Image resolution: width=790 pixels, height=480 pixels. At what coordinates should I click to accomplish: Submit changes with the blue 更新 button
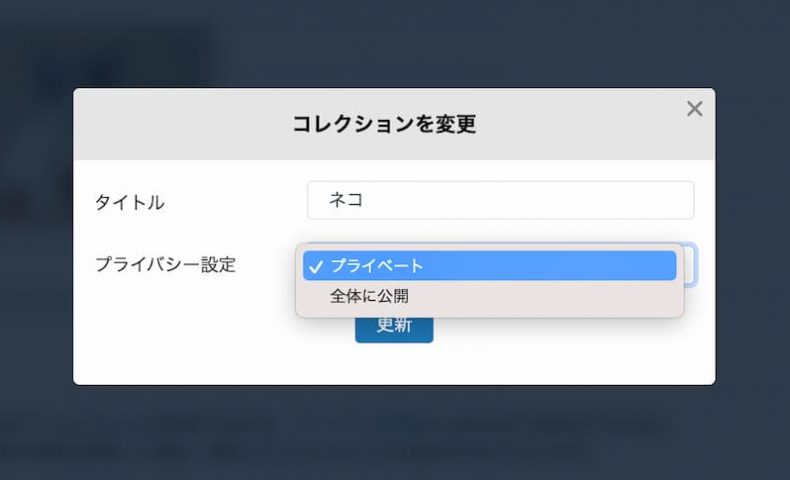394,327
